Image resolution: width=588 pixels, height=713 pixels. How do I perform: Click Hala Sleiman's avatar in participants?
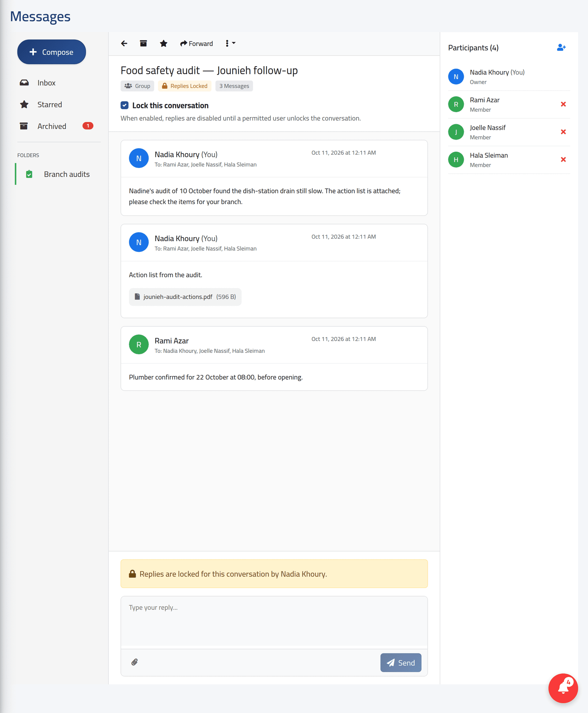[456, 160]
